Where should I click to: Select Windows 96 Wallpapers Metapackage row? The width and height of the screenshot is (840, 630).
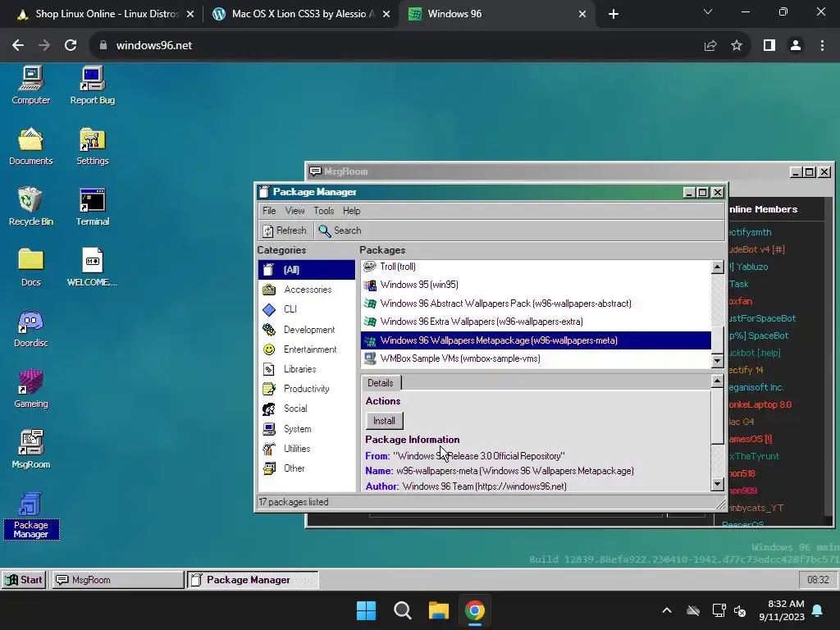536,340
